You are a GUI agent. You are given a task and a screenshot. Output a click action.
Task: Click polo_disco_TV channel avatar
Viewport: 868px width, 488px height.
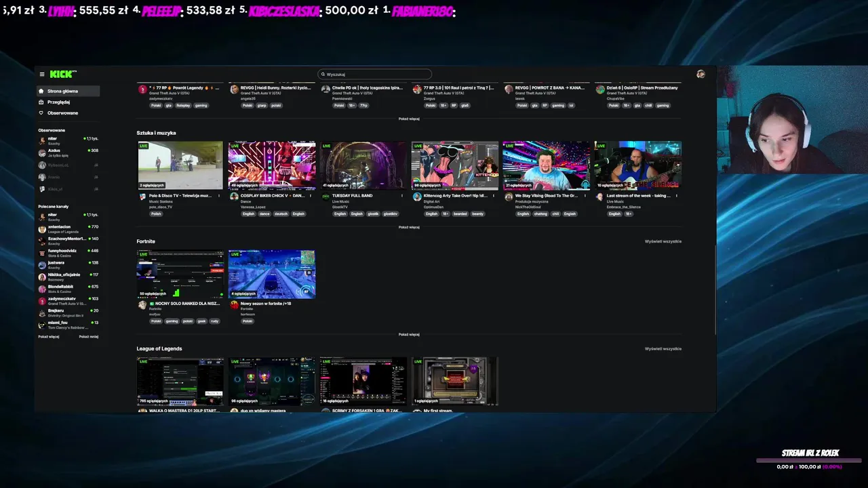coord(142,197)
